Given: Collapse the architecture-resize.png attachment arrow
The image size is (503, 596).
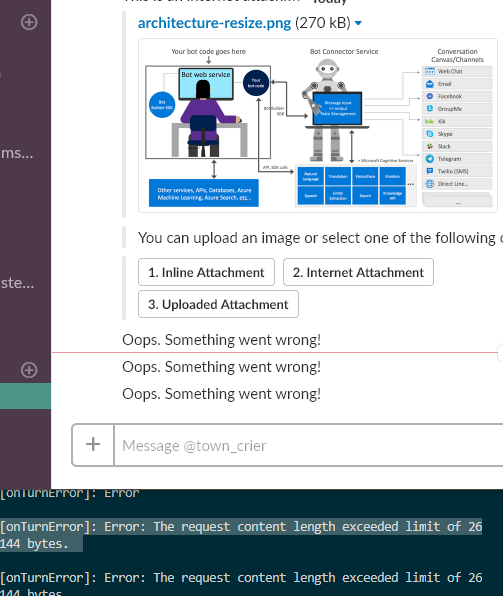Looking at the screenshot, I should pos(358,23).
